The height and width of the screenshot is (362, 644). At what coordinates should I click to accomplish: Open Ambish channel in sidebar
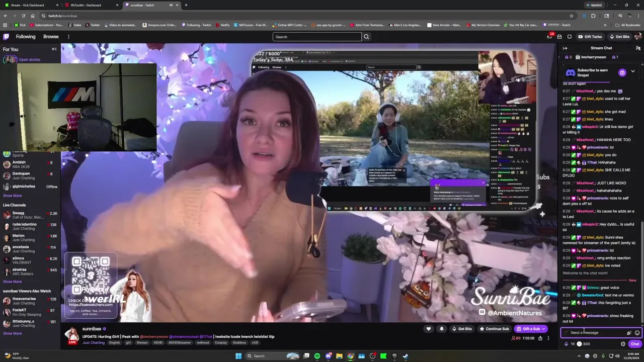click(x=30, y=164)
